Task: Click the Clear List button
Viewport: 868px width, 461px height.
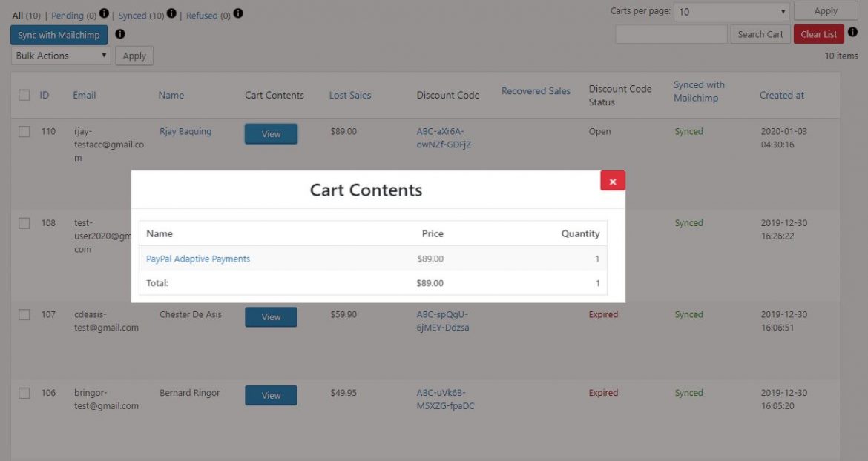Action: click(x=818, y=33)
